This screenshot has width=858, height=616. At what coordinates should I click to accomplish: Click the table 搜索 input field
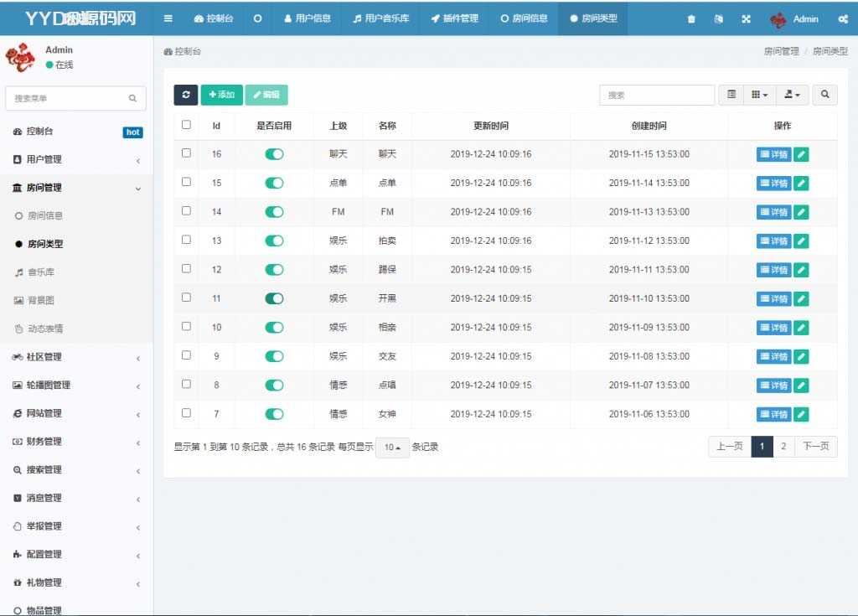point(657,96)
